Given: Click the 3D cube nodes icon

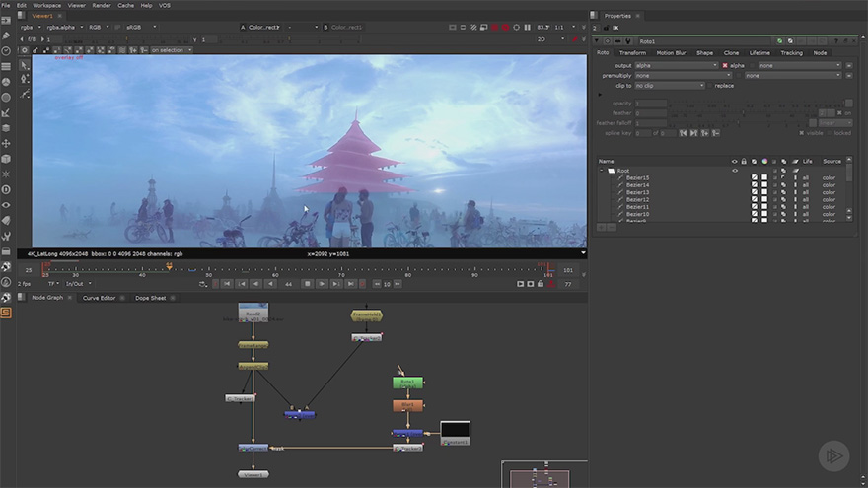Looking at the screenshot, I should tap(6, 159).
